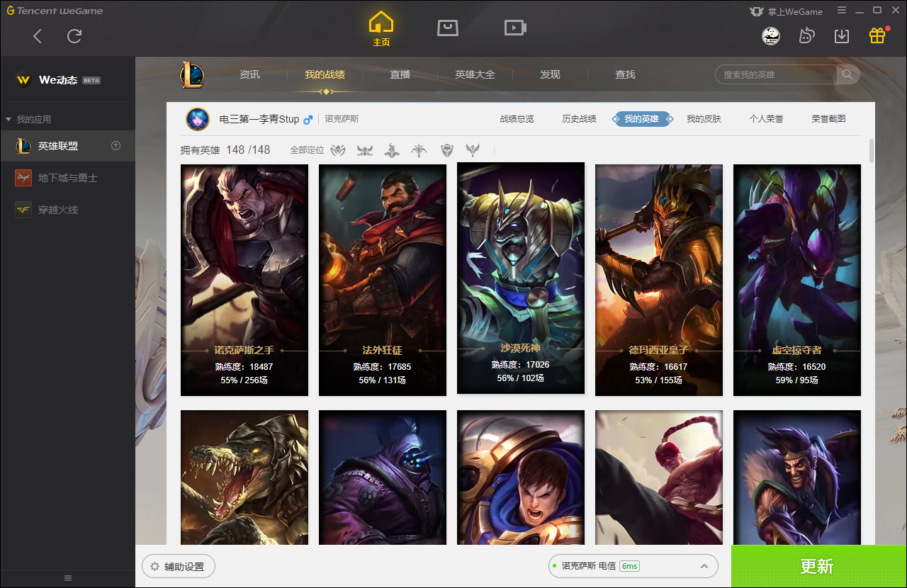Expand the 诺克萨斯 电信 server selector
Screen dimensions: 907x588
tap(633, 566)
